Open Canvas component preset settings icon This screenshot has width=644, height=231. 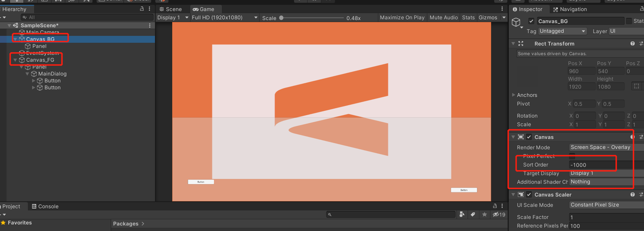click(x=641, y=137)
